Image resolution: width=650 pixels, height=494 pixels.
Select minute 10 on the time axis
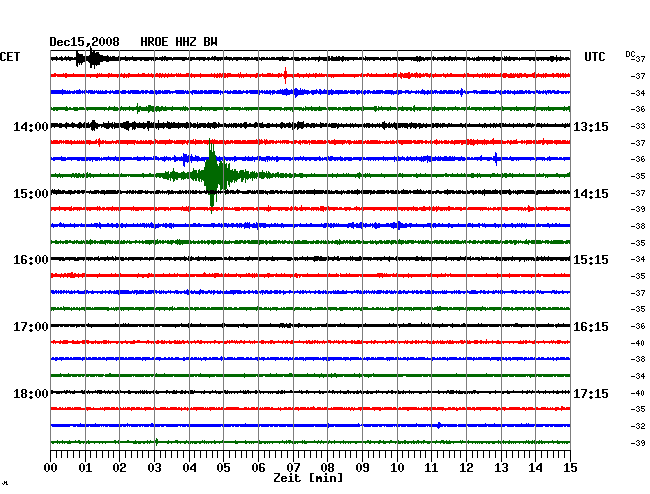[397, 468]
